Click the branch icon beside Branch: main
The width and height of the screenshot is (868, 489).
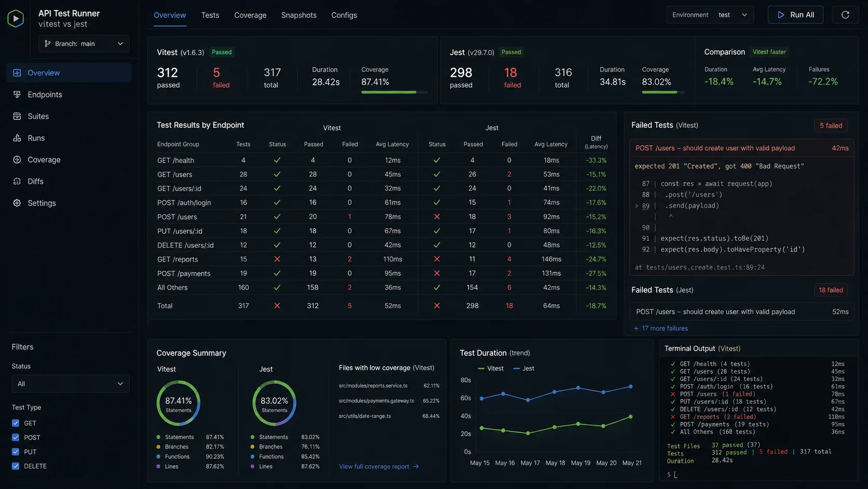point(48,44)
